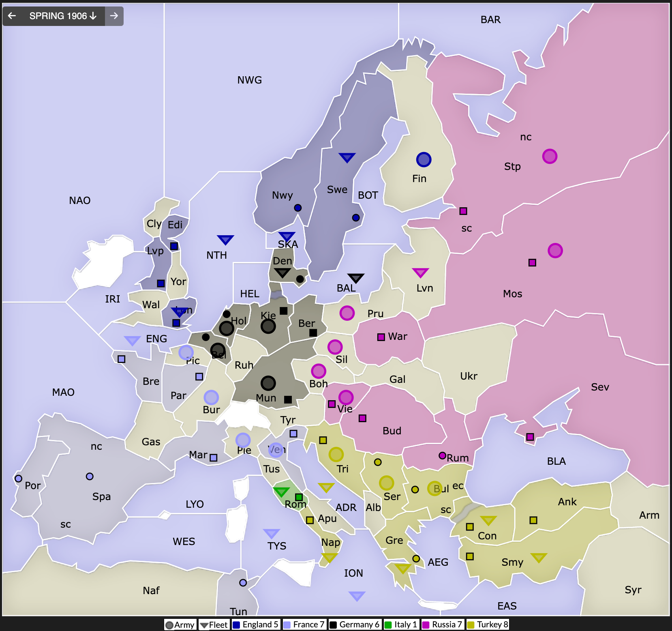Screen dimensions: 672x631
Task: Go to the previous turn with back arrow
Action: tap(12, 16)
